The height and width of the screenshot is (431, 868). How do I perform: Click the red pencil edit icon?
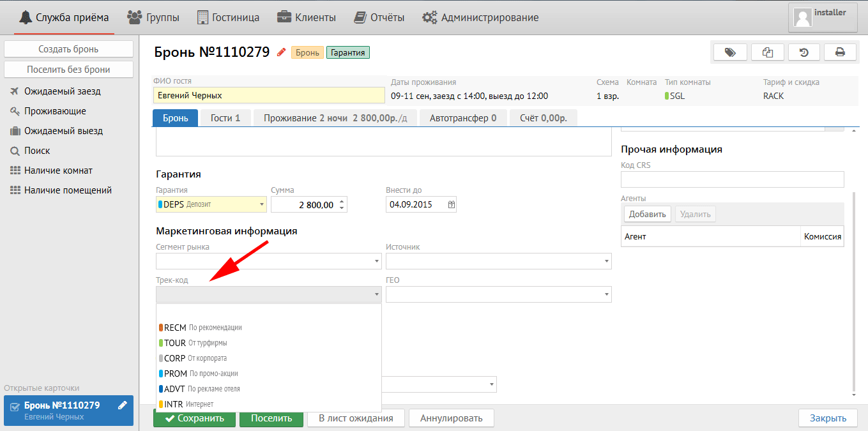tap(281, 53)
